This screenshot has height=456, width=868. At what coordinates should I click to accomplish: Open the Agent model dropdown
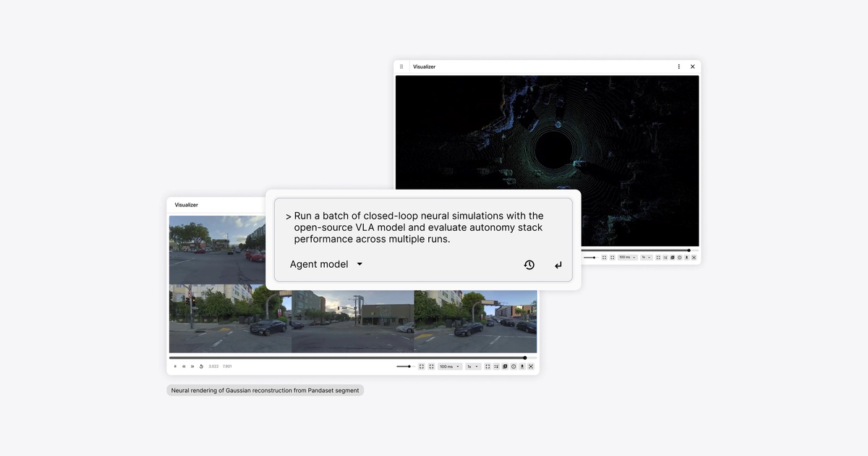(326, 264)
